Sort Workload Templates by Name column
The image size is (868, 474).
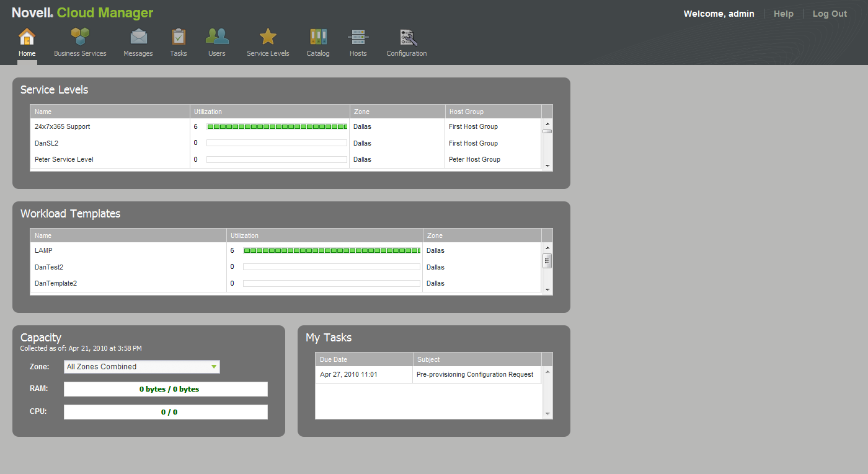128,235
